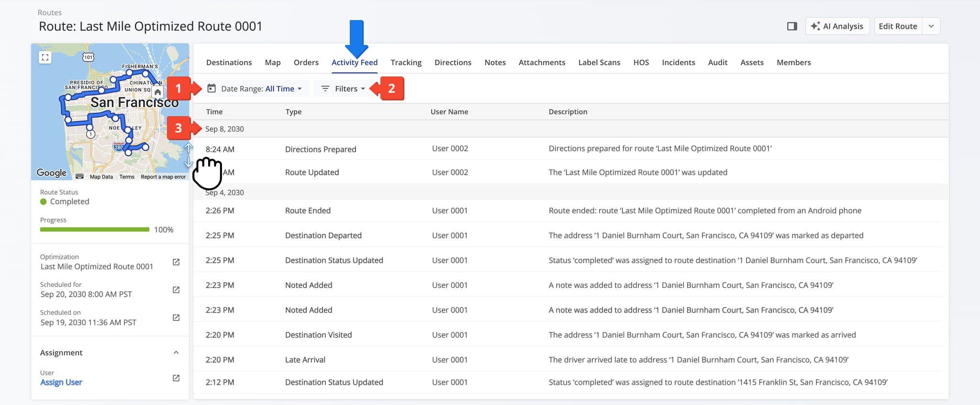Click the Assign User link
The image size is (980, 405).
(61, 382)
